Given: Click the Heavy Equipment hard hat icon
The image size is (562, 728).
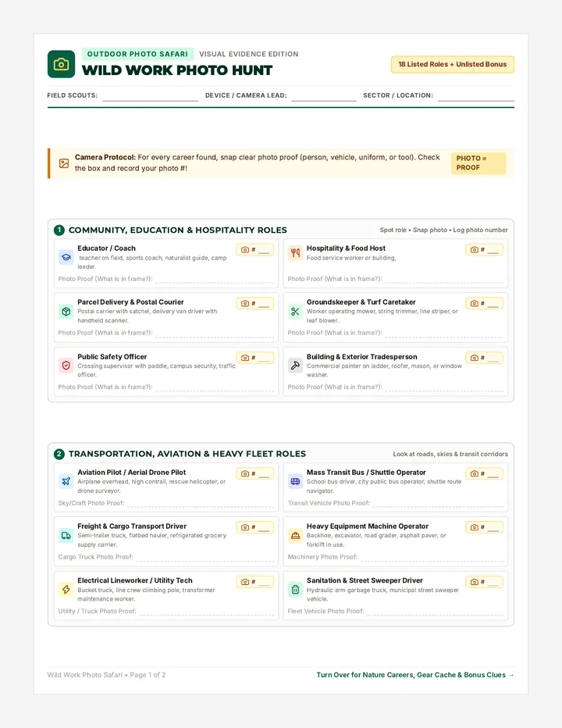Looking at the screenshot, I should click(x=295, y=535).
